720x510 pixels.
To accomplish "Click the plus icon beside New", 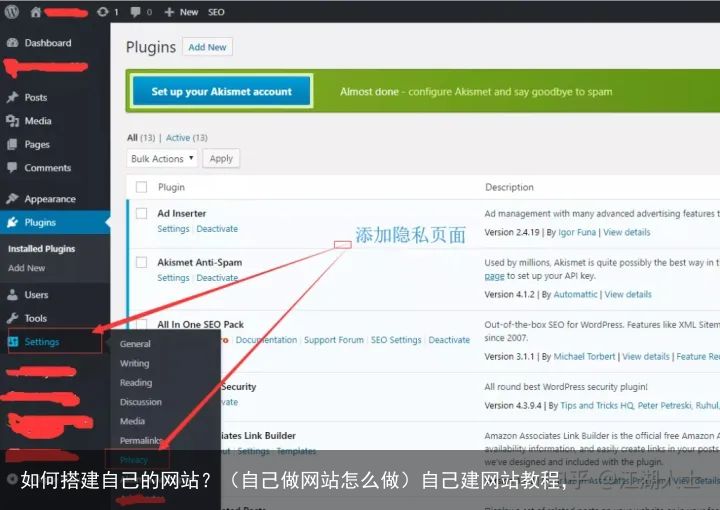I will [169, 12].
